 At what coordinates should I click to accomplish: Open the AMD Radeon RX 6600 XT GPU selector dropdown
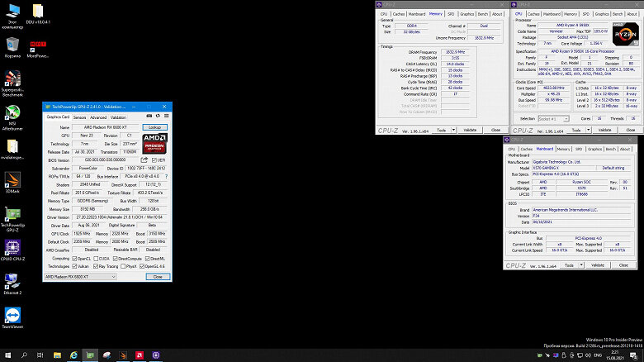click(80, 277)
